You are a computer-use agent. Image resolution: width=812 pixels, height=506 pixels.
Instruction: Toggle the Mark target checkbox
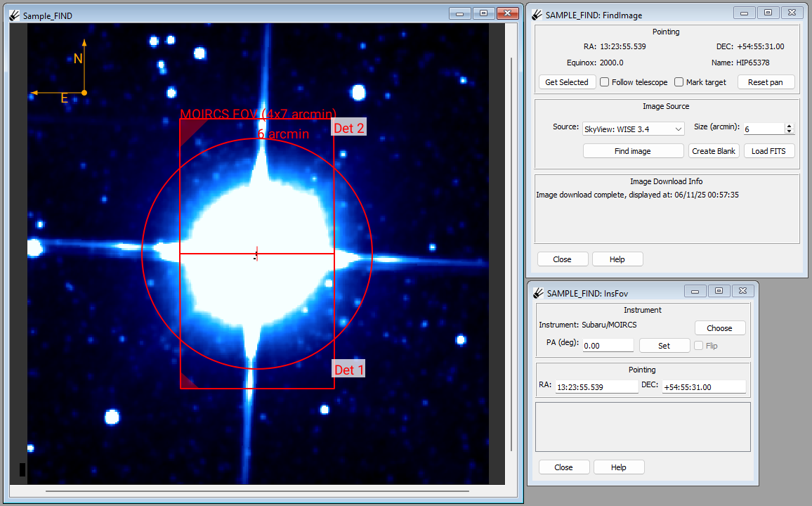coord(679,82)
